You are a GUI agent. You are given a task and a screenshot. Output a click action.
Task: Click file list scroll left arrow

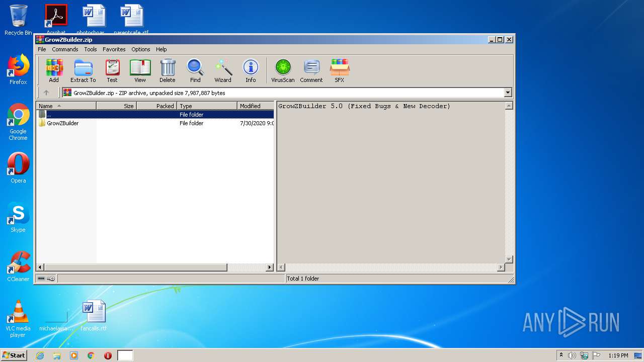point(40,267)
